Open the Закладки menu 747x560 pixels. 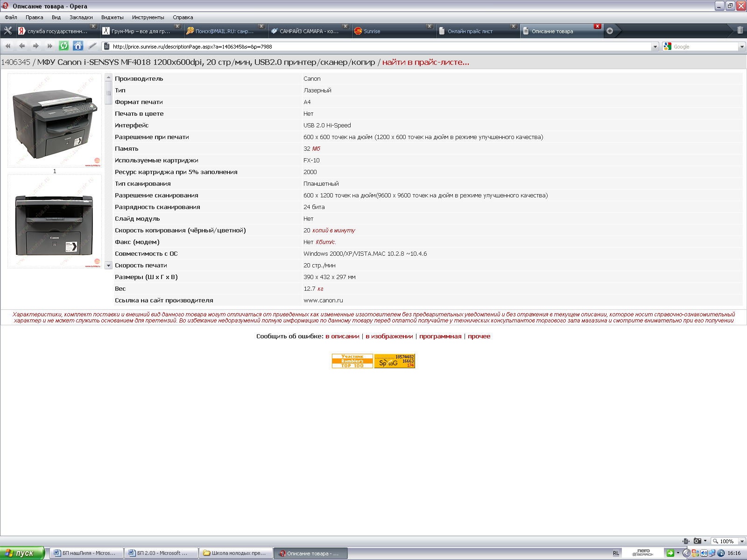click(81, 17)
